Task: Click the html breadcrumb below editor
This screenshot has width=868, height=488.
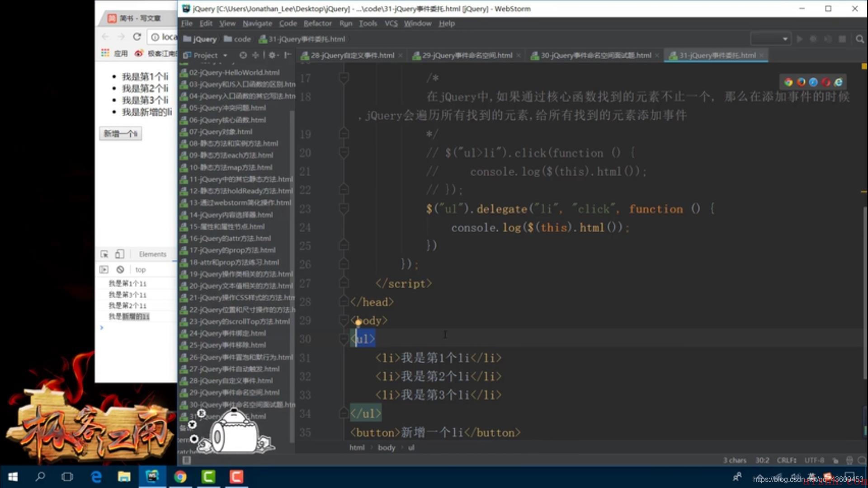Action: (357, 447)
